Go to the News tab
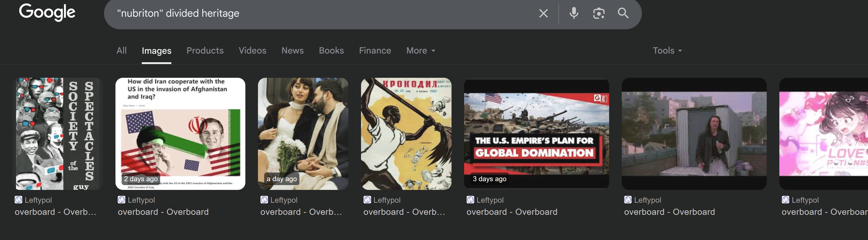 [293, 51]
